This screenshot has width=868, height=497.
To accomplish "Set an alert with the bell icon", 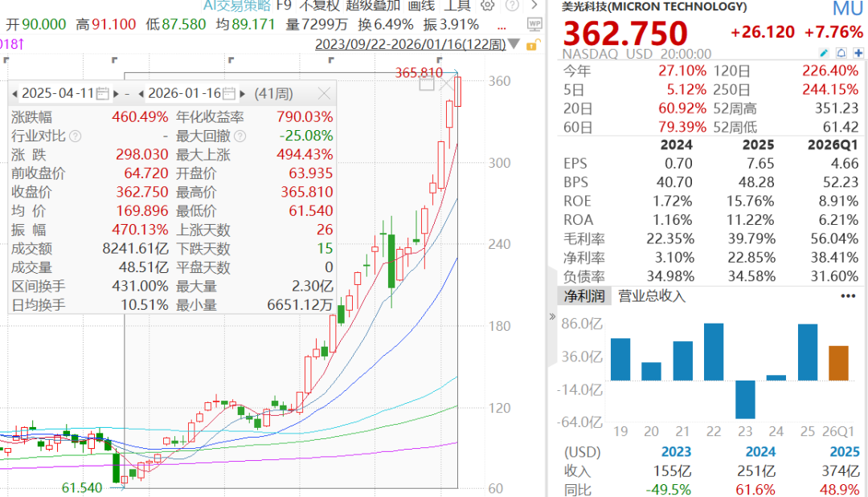I will point(841,53).
